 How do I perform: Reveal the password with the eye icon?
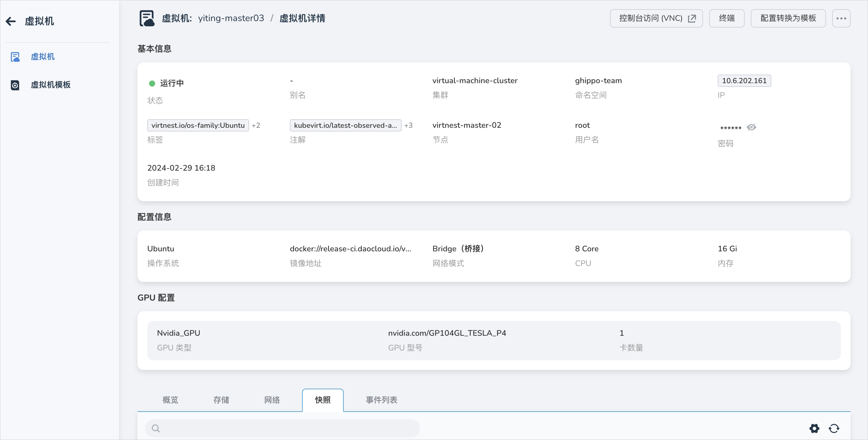(x=751, y=127)
